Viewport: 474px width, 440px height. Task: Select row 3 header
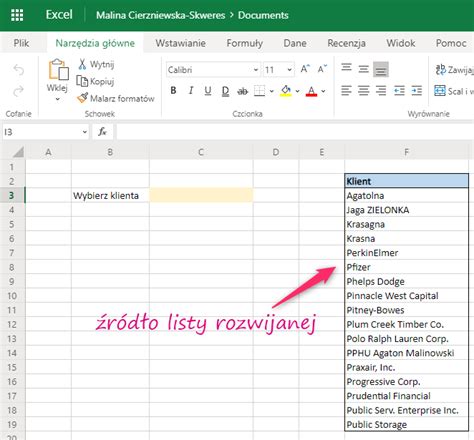12,195
